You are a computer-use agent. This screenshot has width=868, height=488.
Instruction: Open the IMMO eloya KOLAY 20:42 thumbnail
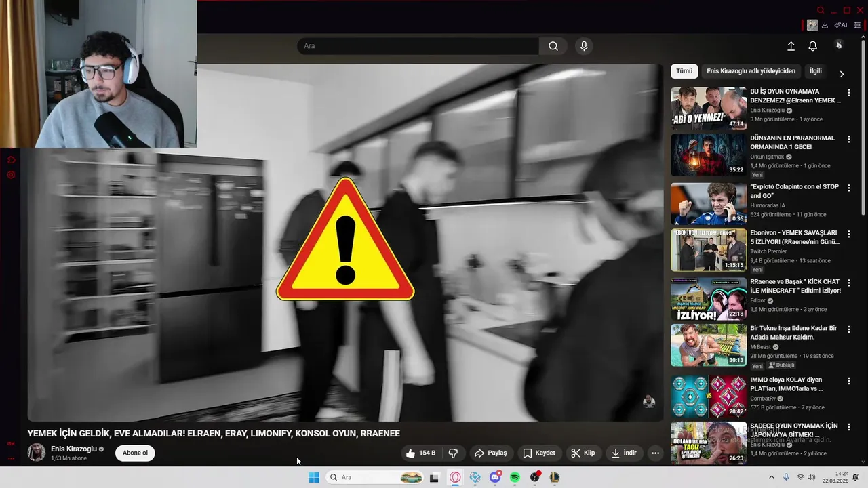[x=709, y=396]
